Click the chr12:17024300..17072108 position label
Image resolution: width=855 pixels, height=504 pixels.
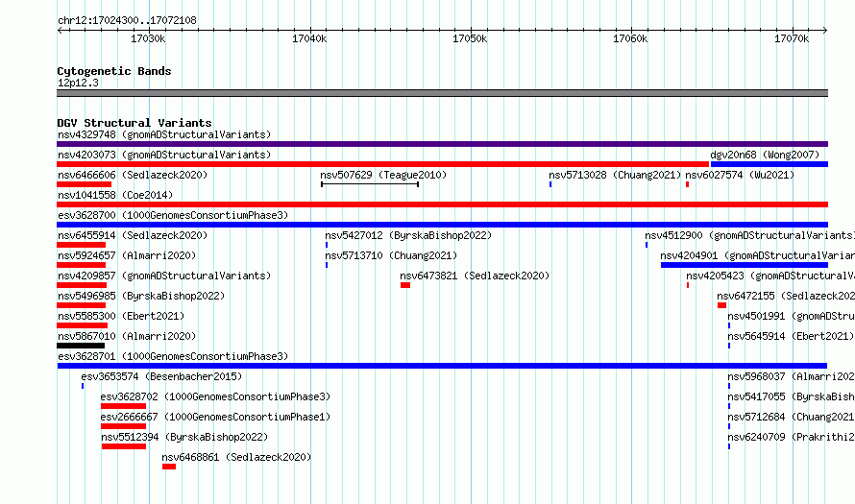(x=127, y=21)
